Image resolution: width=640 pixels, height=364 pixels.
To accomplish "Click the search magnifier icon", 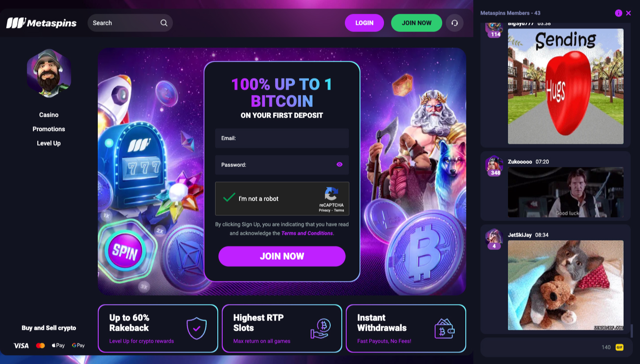I will coord(164,23).
